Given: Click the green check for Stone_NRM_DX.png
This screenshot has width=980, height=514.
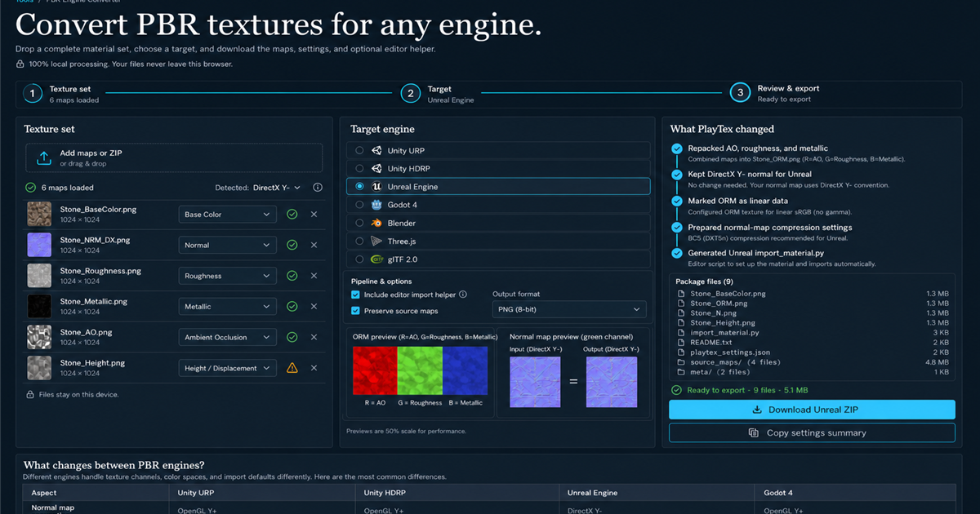Looking at the screenshot, I should pos(292,245).
